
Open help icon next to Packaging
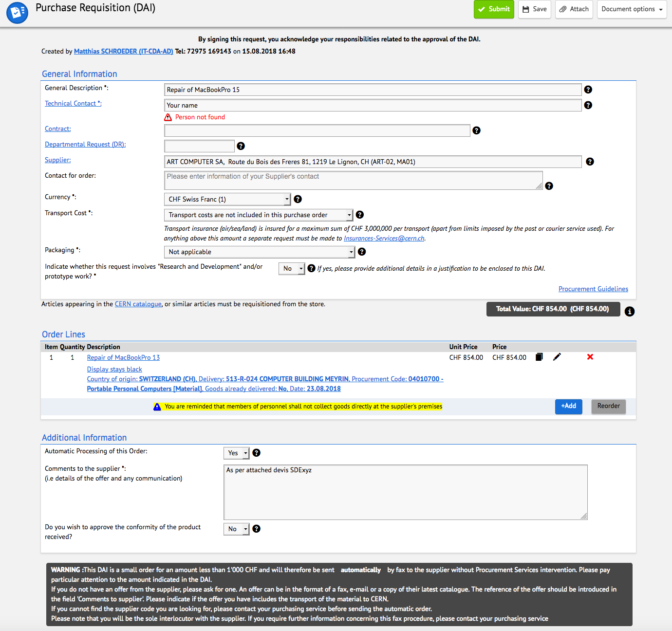pos(362,252)
